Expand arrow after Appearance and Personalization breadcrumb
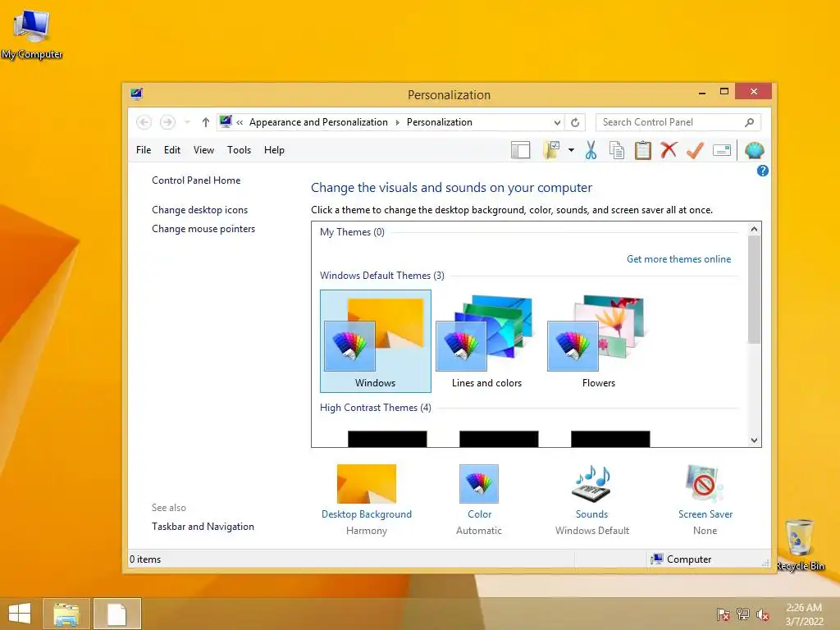This screenshot has height=630, width=840. click(398, 123)
